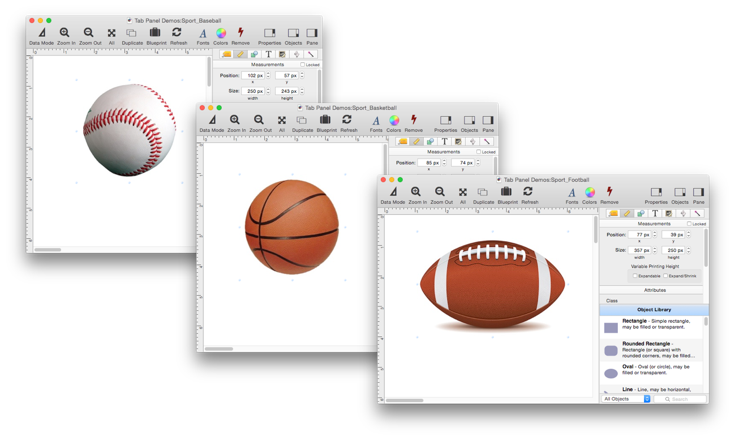Click Remove in the Sport_Baseball toolbar

(240, 36)
